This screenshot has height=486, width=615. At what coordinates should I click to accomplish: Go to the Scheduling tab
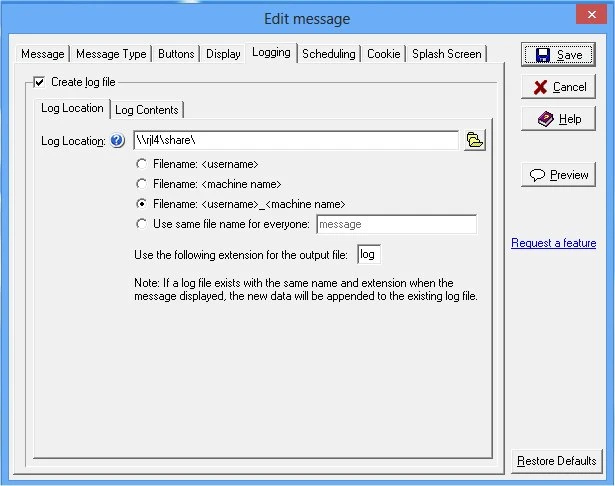pos(328,54)
